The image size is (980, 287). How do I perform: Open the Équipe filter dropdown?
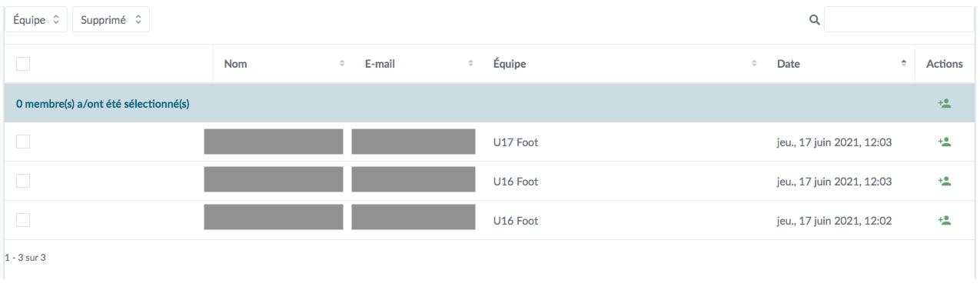(36, 20)
